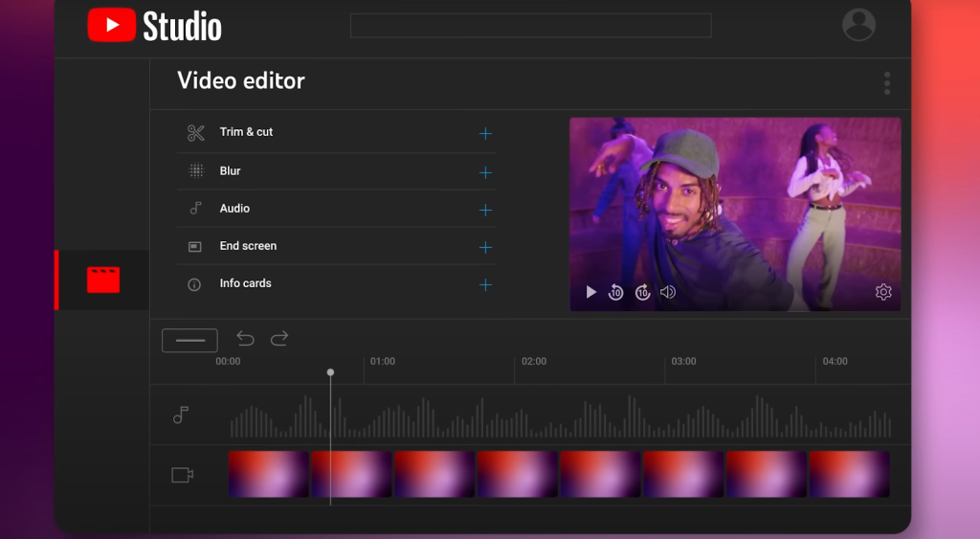The height and width of the screenshot is (539, 980).
Task: Redo the last edit
Action: pos(279,338)
